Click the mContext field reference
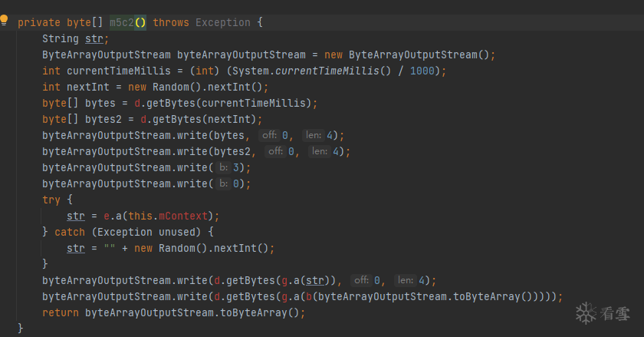This screenshot has height=337, width=644. coord(189,216)
